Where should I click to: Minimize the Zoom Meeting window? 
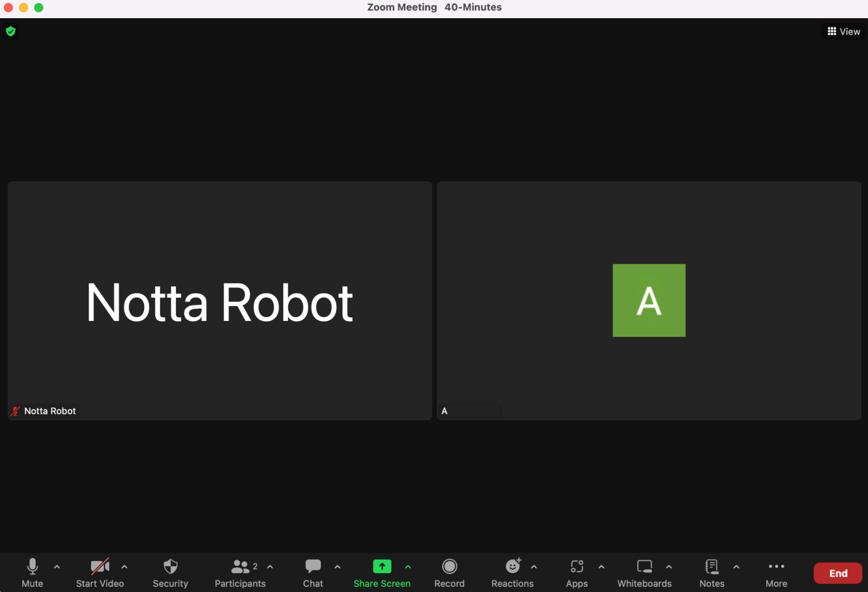23,7
